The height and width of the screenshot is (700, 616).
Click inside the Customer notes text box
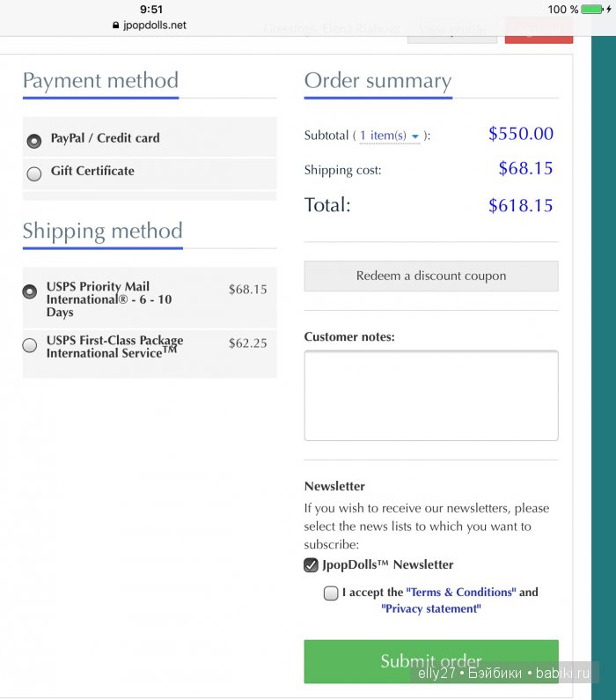click(x=431, y=395)
